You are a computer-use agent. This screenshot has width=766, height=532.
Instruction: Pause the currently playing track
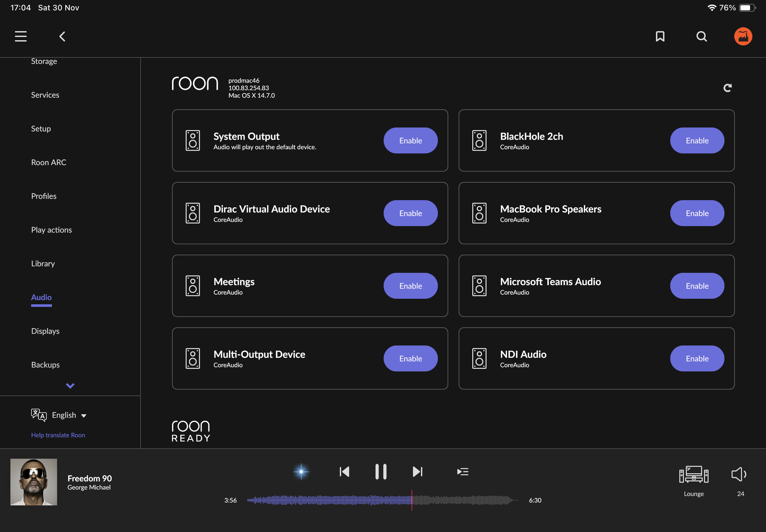click(x=380, y=471)
